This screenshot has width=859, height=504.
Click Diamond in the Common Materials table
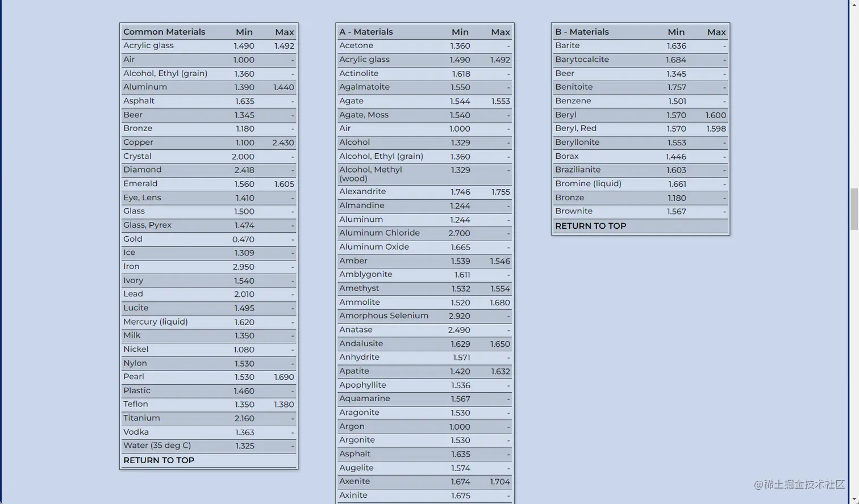tap(142, 170)
